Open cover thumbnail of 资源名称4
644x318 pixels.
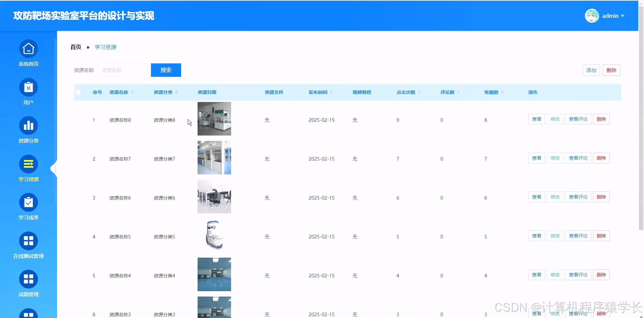214,274
